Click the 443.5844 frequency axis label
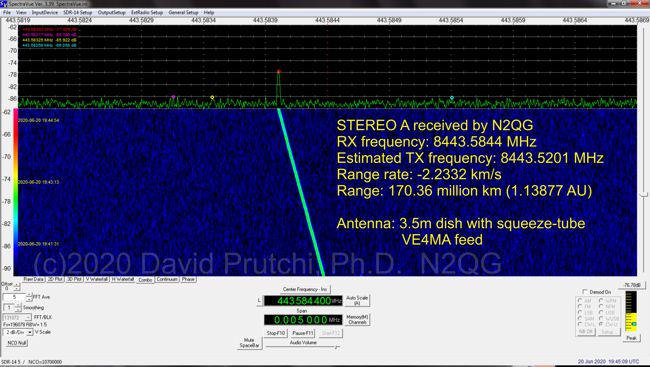The width and height of the screenshot is (650, 367). point(327,20)
